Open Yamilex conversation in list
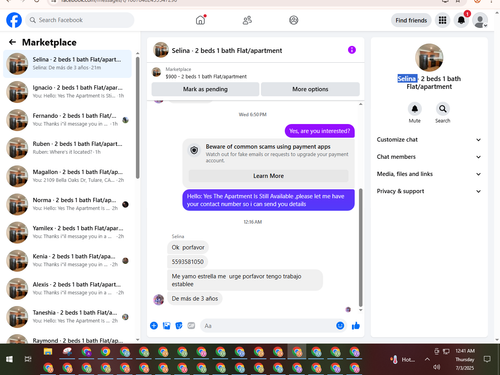The width and height of the screenshot is (500, 375). [68, 232]
